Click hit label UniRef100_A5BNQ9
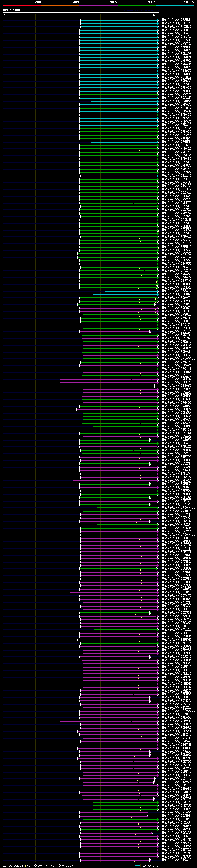 tap(177, 91)
